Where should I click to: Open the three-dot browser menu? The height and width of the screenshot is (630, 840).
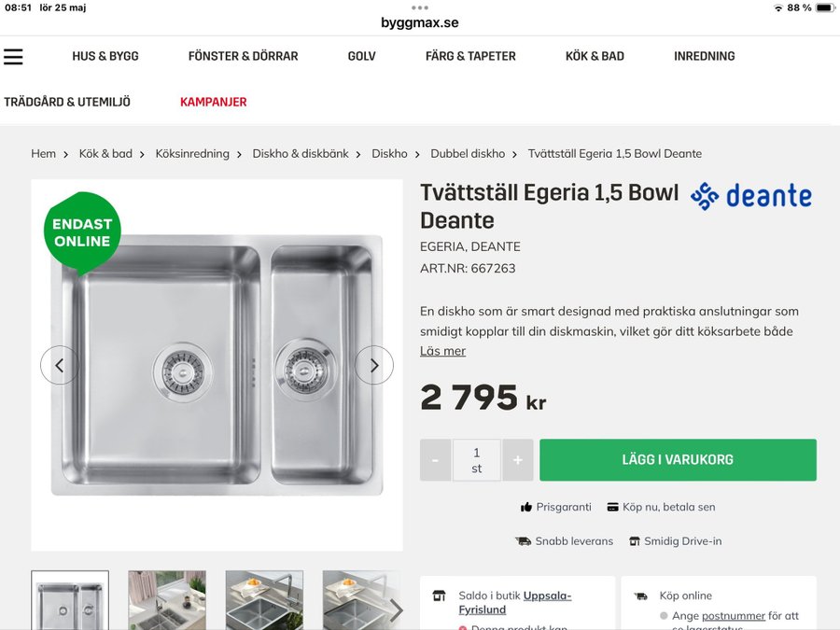[x=420, y=7]
